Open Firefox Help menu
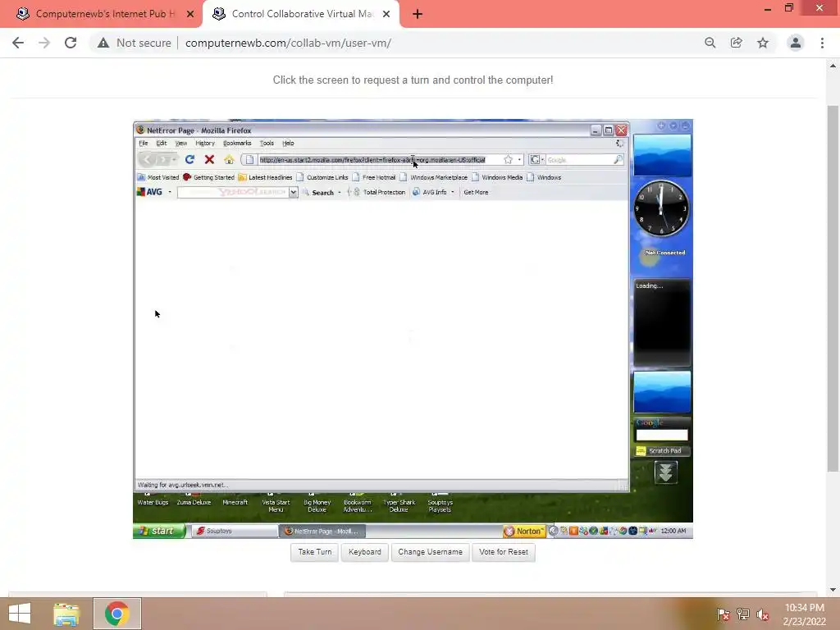 [288, 143]
